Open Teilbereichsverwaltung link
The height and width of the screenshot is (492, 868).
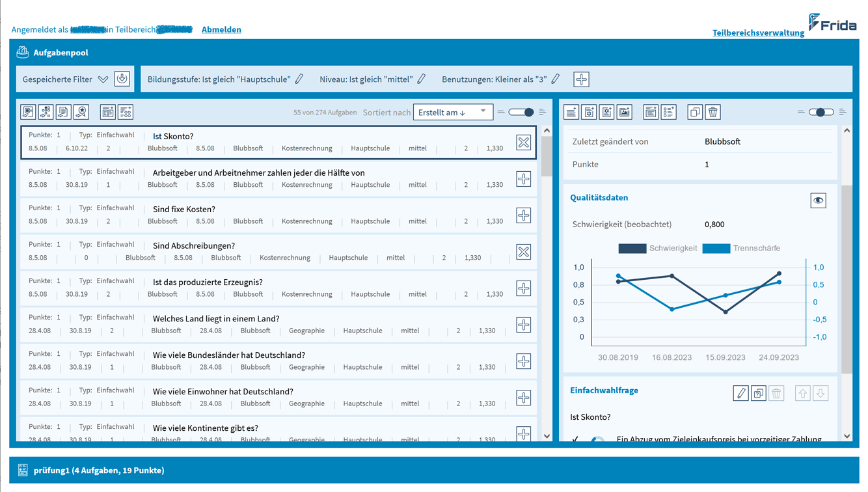(x=758, y=33)
